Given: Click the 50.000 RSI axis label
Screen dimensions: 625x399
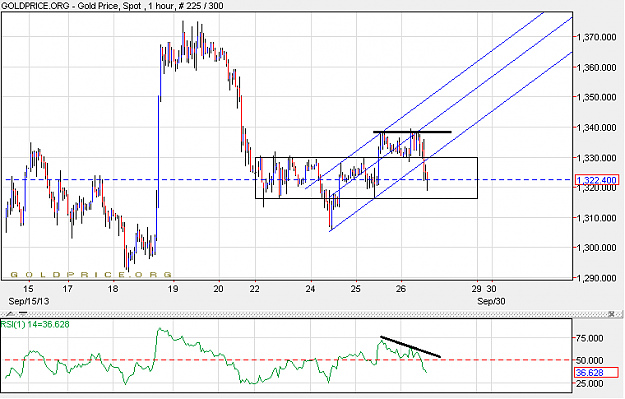Looking at the screenshot, I should pyautogui.click(x=590, y=361).
